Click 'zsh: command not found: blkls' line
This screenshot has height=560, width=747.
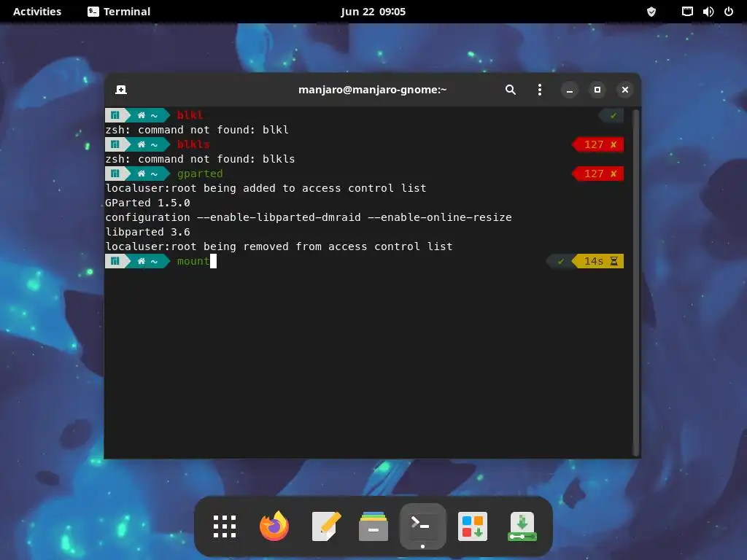200,158
